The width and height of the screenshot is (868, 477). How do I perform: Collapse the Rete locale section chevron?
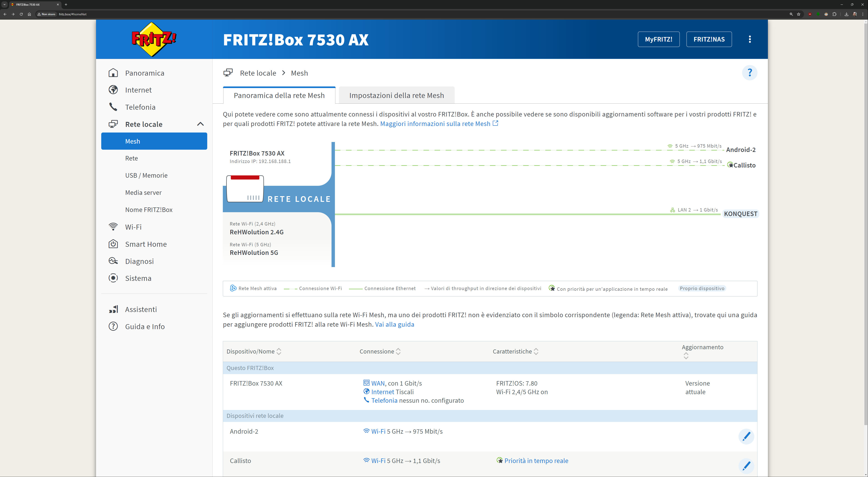coord(200,124)
